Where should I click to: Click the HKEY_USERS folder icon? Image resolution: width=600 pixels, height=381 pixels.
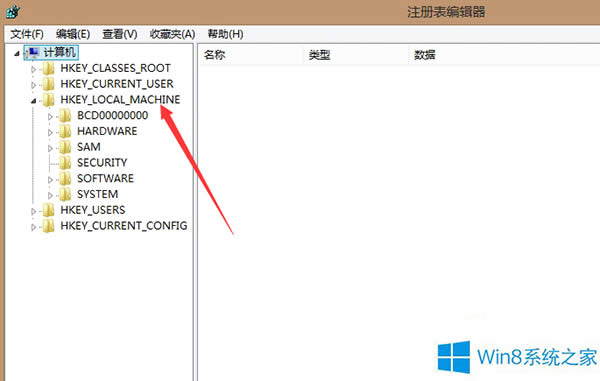coord(49,210)
